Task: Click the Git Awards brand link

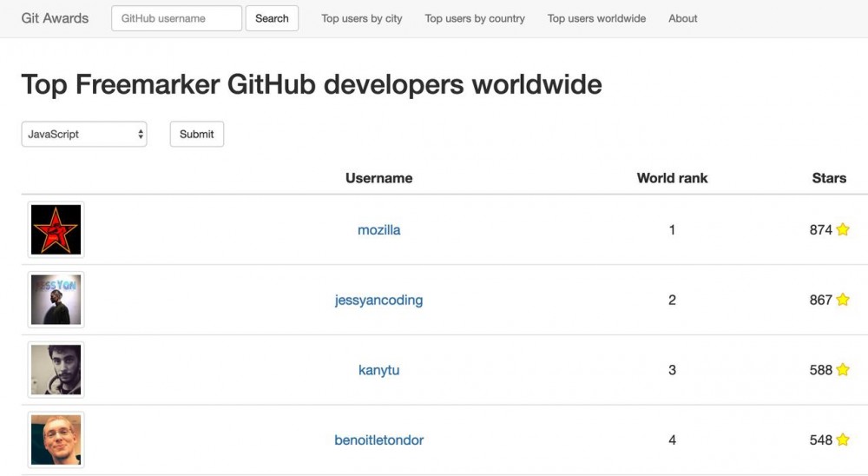Action: tap(55, 18)
